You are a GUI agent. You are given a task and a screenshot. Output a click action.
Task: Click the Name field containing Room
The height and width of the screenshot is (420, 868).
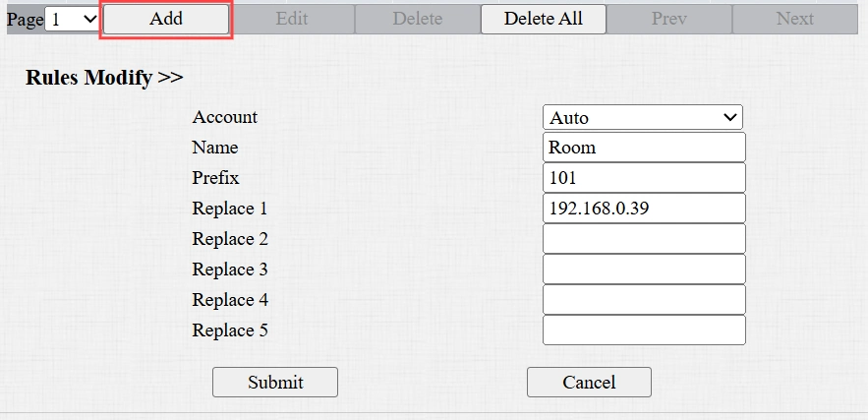tap(643, 148)
